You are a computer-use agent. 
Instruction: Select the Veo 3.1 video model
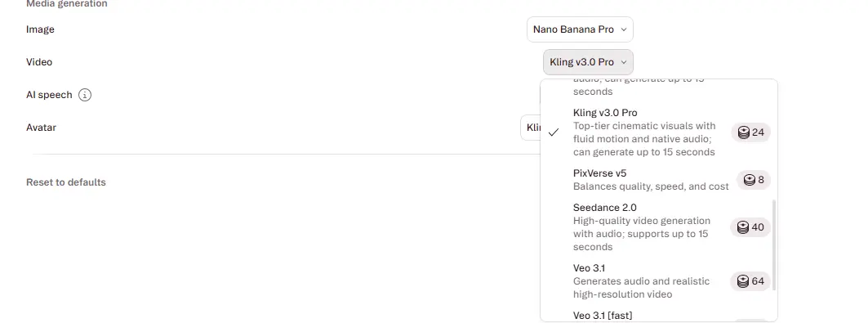point(659,281)
